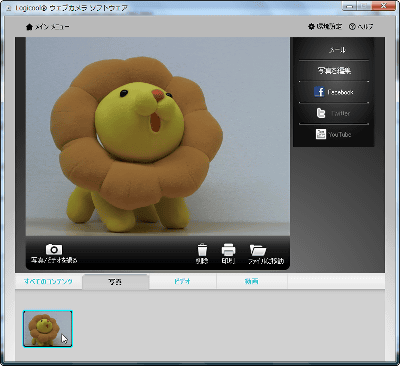Upload to YouTube
Viewport: 400px width, 366px height.
334,134
